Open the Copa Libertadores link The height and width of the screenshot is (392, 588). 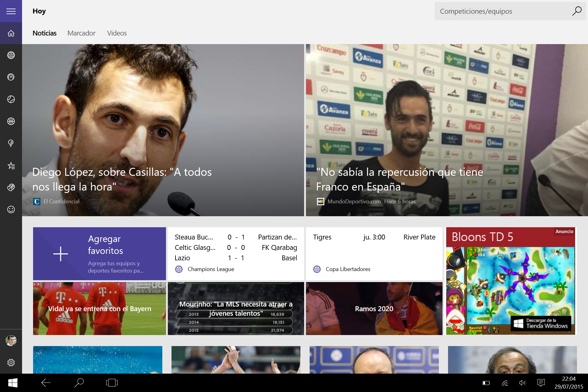[348, 269]
